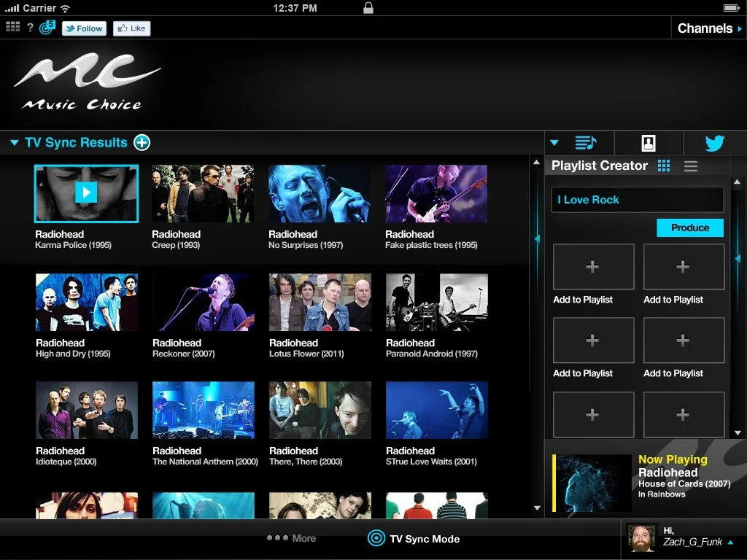The width and height of the screenshot is (747, 560).
Task: Select the Fake plastic trees (1995) thumbnail
Action: [x=436, y=193]
